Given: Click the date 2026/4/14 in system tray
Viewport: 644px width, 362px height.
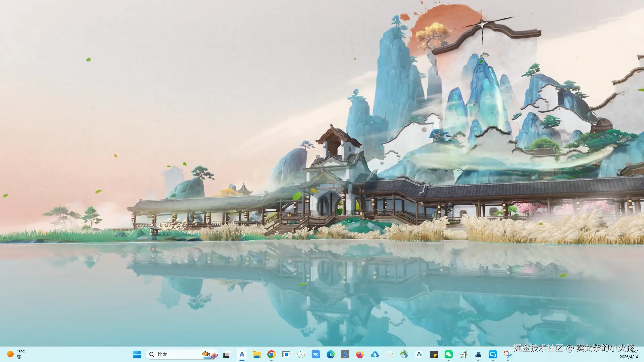Looking at the screenshot, I should pos(629,357).
